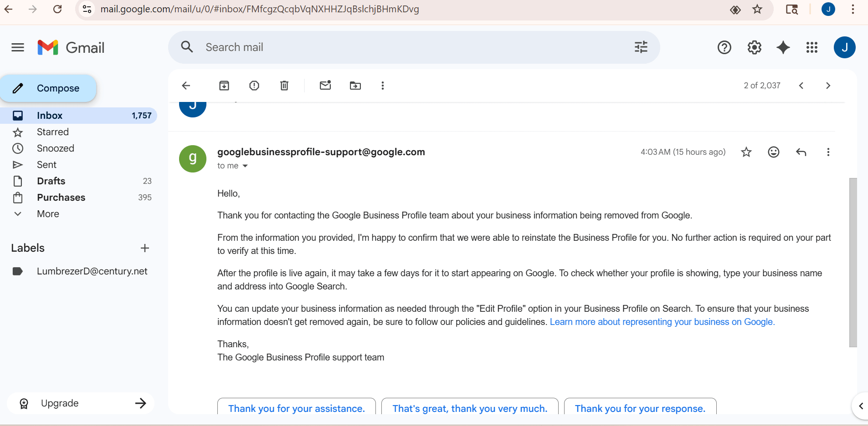Archive this conversation
Screen dimensions: 868x426
(x=224, y=86)
